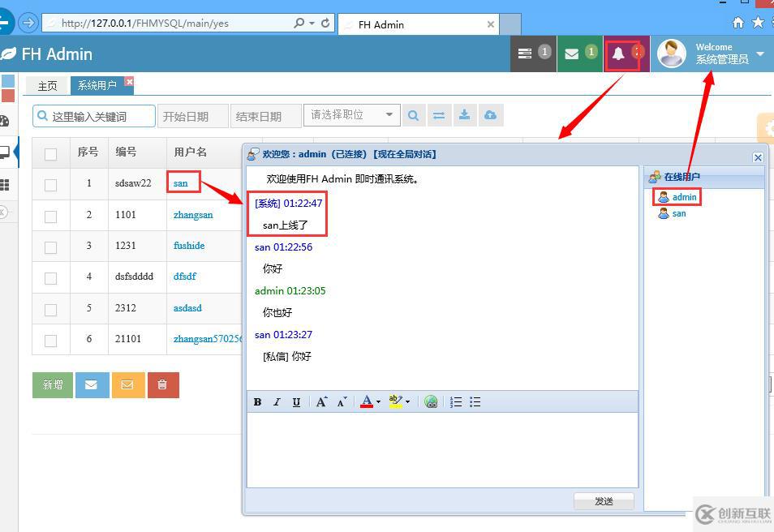774x532 pixels.
Task: Open the 请选择职位 position dropdown
Action: click(351, 115)
